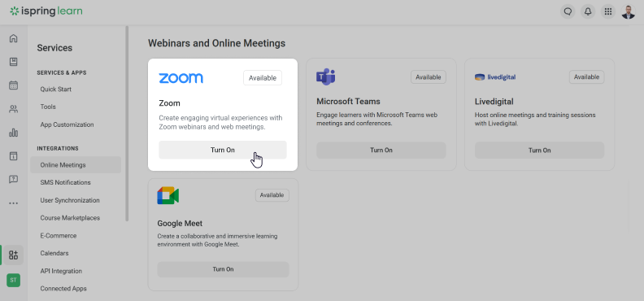Open the users sidebar icon

coord(14,109)
